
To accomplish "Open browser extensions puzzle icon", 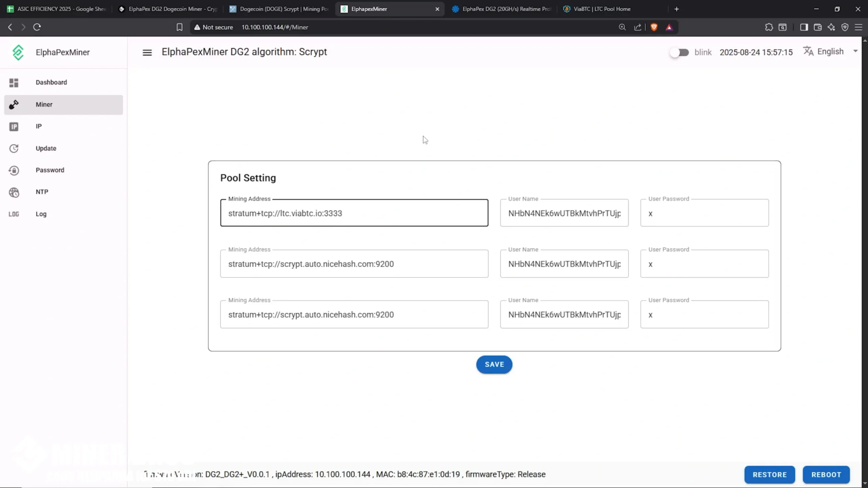I will click(x=769, y=27).
